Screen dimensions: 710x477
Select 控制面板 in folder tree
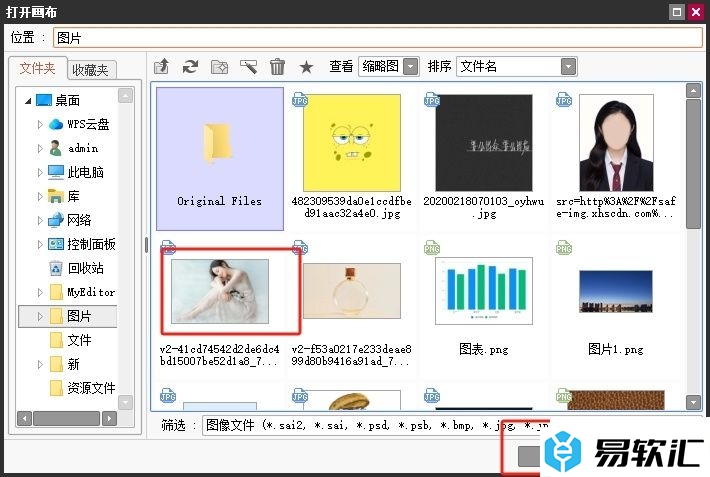82,244
